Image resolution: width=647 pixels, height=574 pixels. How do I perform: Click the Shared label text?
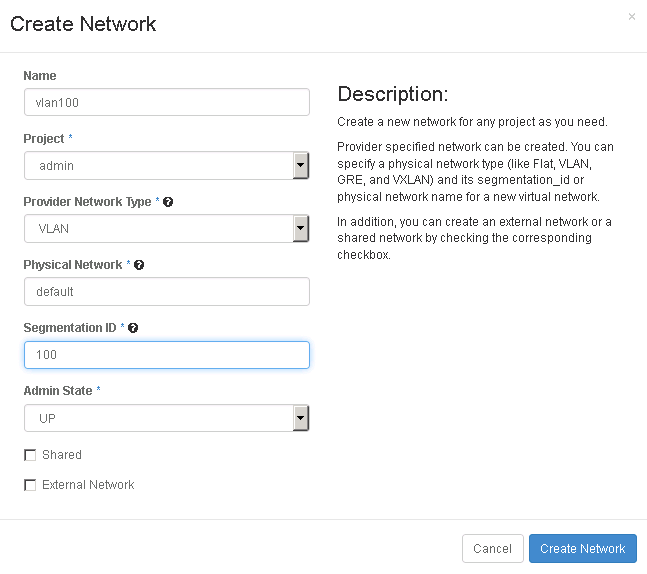pos(62,455)
